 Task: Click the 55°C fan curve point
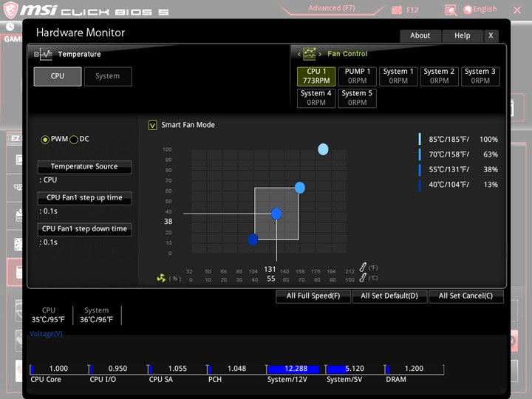coord(276,214)
